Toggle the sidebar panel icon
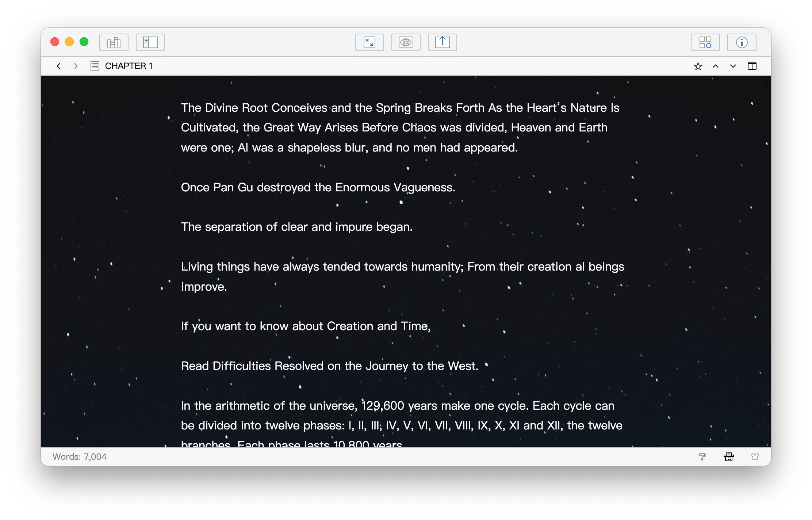The height and width of the screenshot is (520, 812). click(x=150, y=42)
